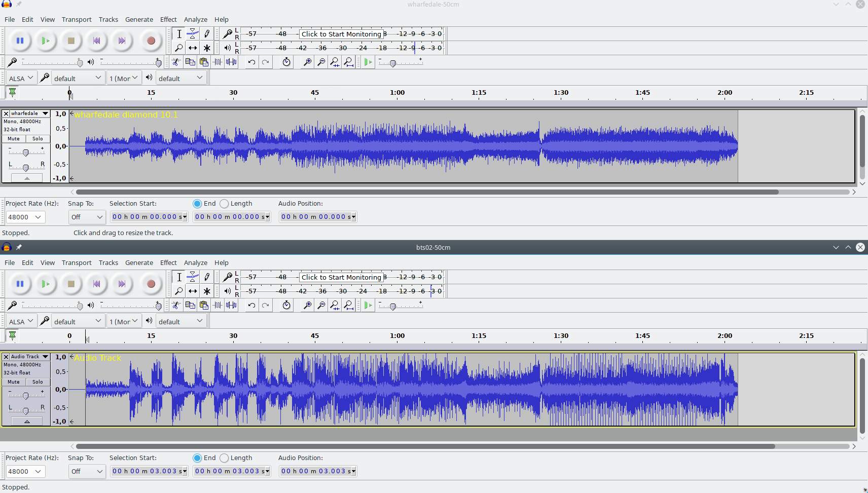
Task: Close the wharfedale track with X button
Action: coord(6,113)
